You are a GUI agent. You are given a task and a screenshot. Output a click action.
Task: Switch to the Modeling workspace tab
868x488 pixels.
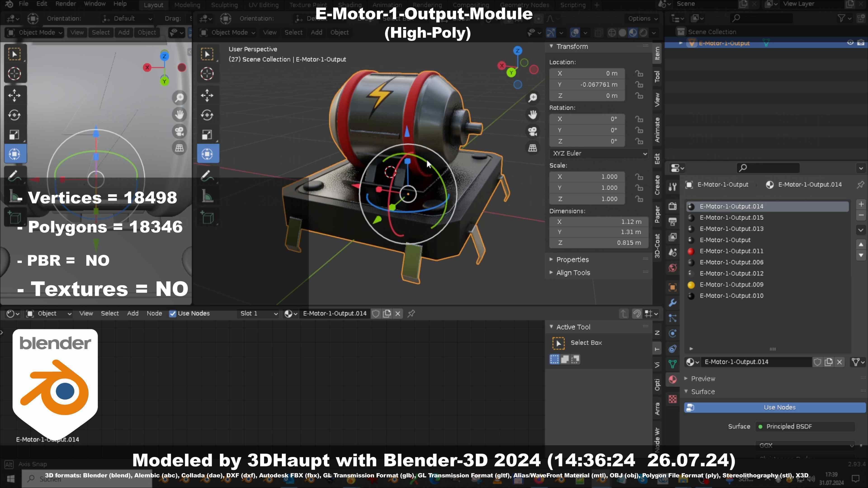point(187,5)
